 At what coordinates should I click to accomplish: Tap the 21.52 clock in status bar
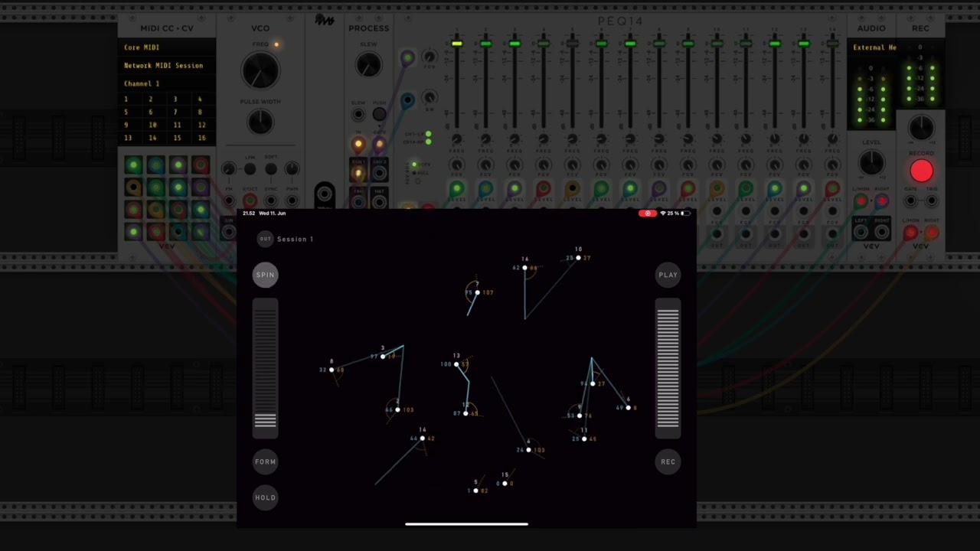click(x=249, y=214)
